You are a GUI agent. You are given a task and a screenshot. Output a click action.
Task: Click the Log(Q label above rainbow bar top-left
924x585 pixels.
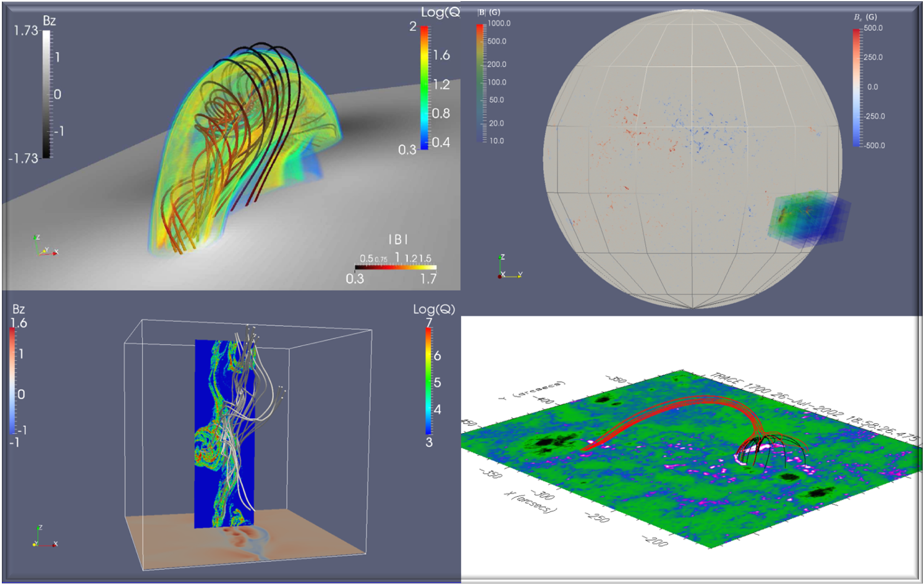(440, 12)
